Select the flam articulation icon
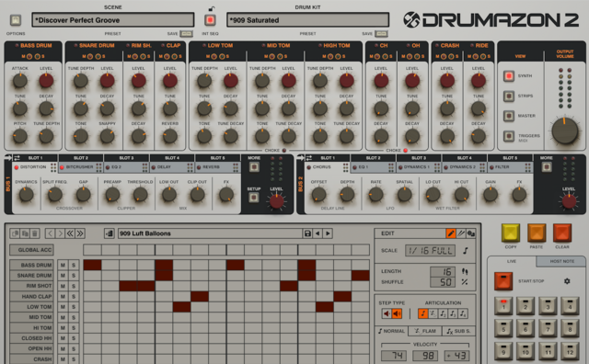 point(433,313)
